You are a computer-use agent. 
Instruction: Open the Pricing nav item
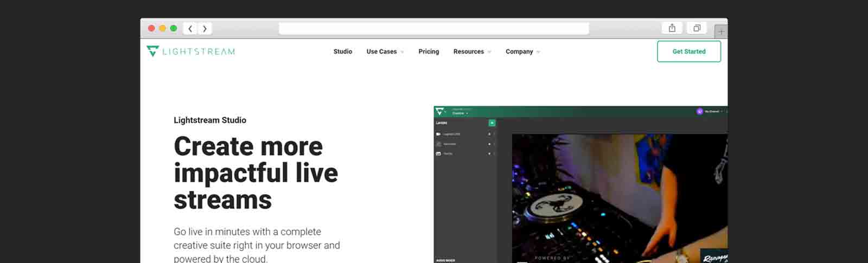429,52
